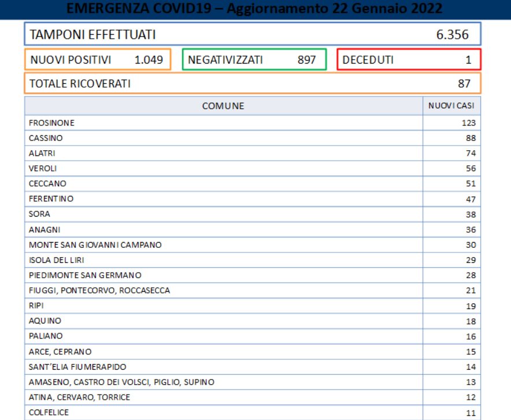Click the value '123' for Frosinone

(x=469, y=122)
